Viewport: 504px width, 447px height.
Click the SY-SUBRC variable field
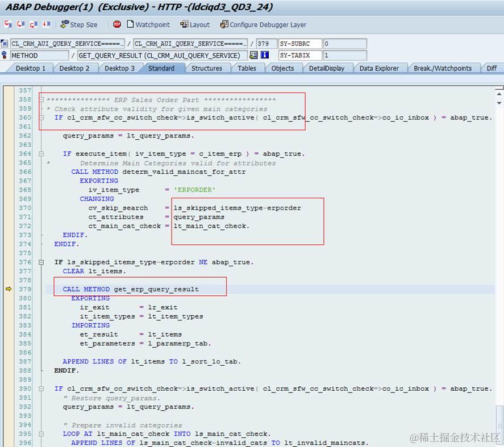click(x=300, y=43)
